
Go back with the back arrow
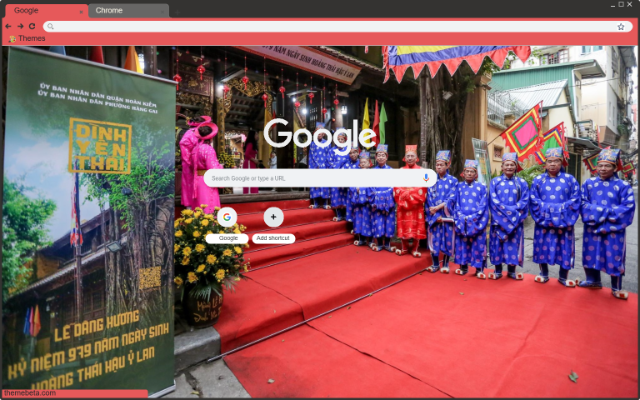tap(8, 26)
